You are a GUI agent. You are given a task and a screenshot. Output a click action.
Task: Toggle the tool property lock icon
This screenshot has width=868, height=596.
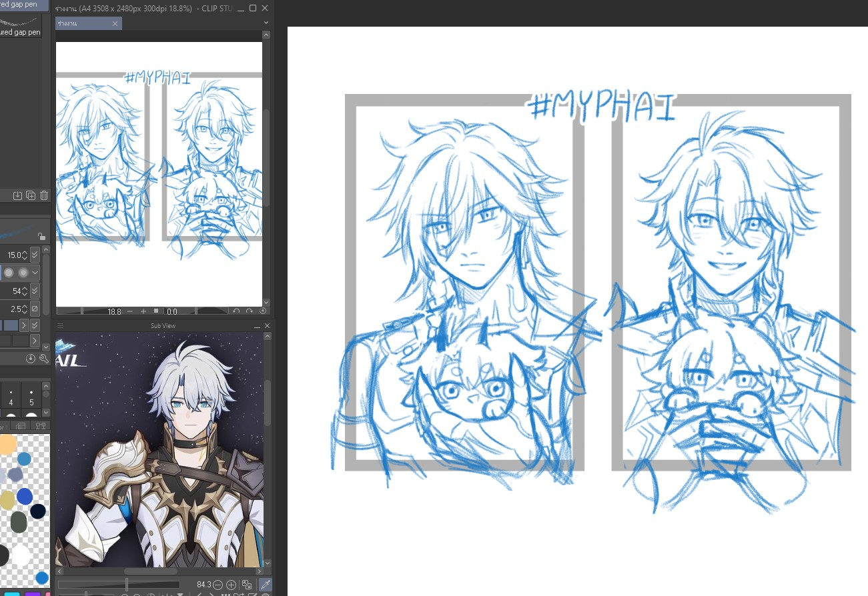tap(41, 236)
